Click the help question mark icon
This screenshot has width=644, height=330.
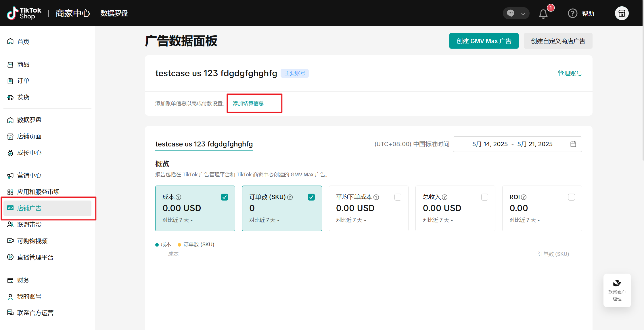click(x=572, y=14)
